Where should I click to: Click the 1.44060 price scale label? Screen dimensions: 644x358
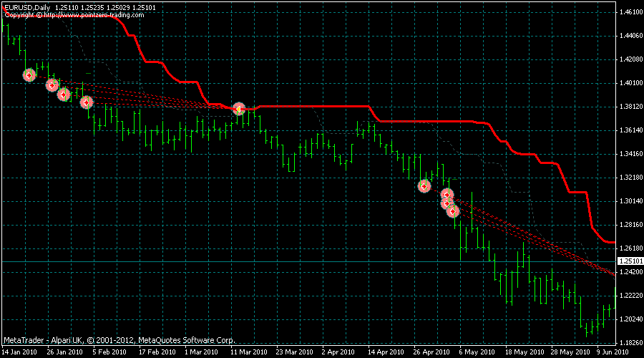click(x=631, y=37)
